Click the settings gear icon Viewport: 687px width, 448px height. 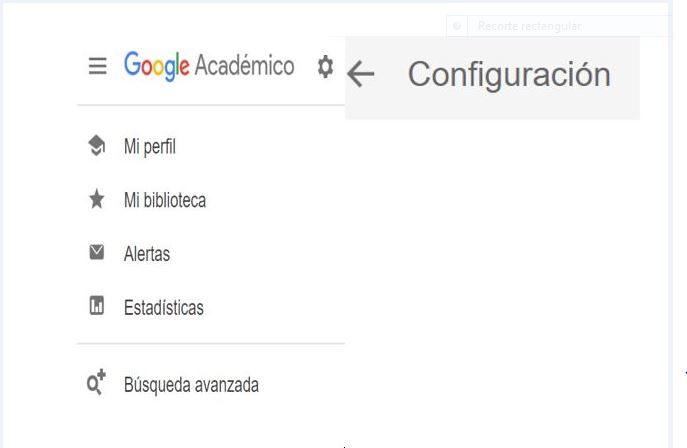tap(325, 67)
